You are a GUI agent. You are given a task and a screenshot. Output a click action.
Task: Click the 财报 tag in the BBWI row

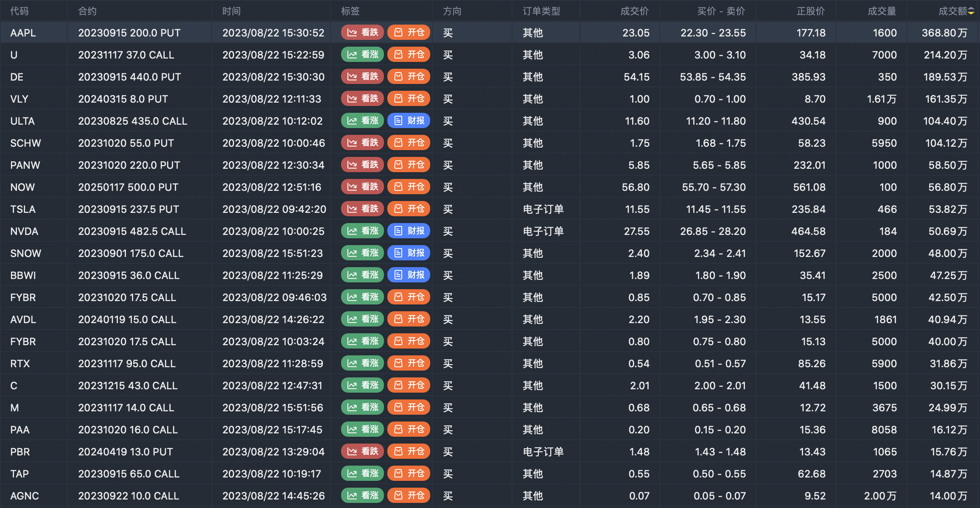click(409, 275)
